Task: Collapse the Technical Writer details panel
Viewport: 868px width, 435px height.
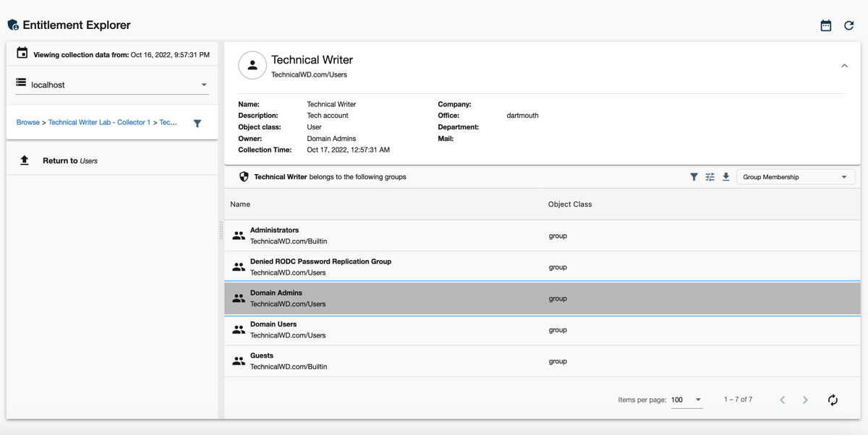Action: pyautogui.click(x=844, y=66)
